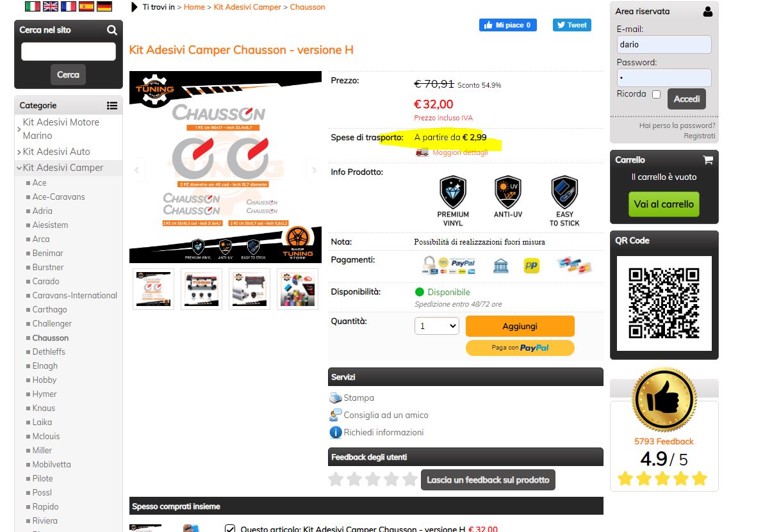Screen dimensions: 772x532
Task: Enable the Ricorda checkbox
Action: click(656, 94)
